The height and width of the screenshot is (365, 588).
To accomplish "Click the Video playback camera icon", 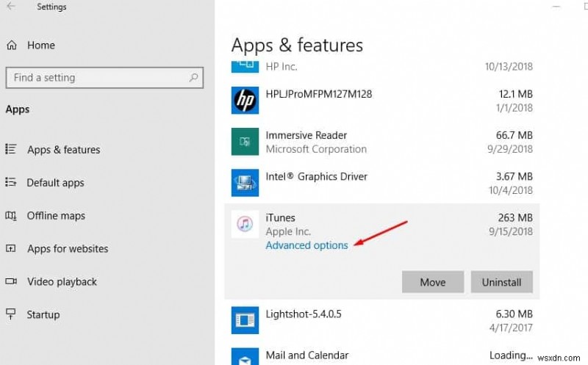I will 11,281.
